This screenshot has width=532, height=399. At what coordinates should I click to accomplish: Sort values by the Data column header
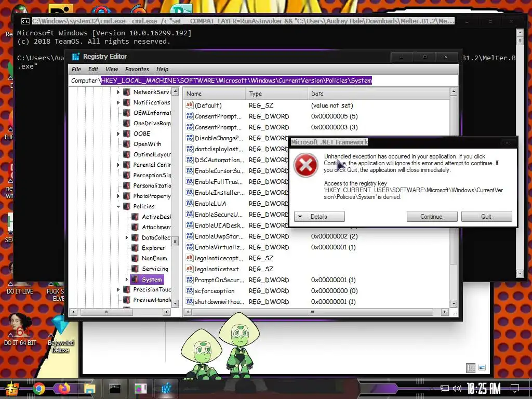378,94
